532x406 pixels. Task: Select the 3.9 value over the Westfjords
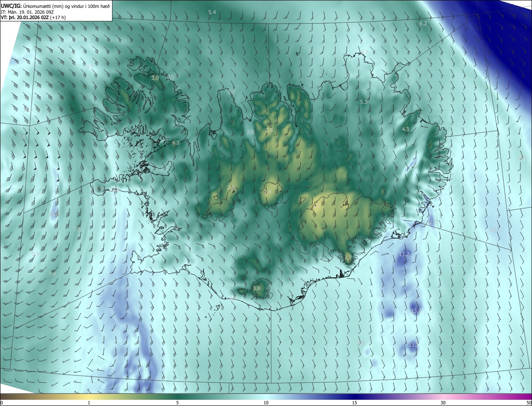click(x=155, y=78)
